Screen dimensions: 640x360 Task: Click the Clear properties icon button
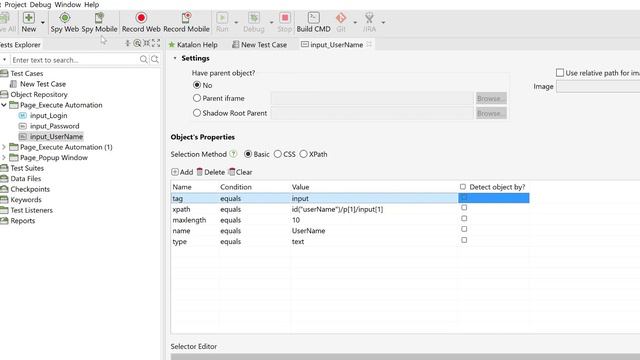click(232, 172)
